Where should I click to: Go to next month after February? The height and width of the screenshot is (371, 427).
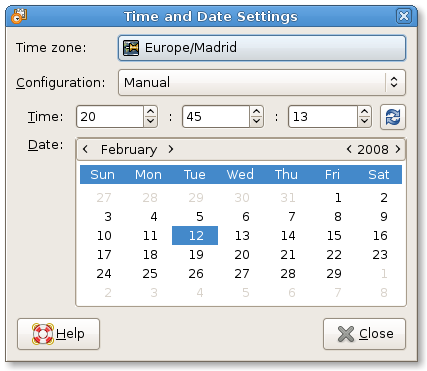(x=171, y=149)
